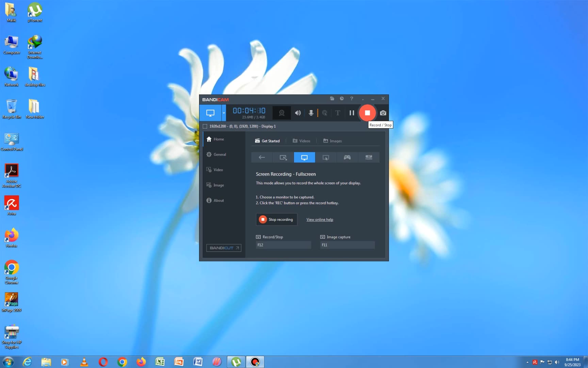This screenshot has height=368, width=588.
Task: Toggle the microphone icon in Bandicam
Action: point(311,113)
